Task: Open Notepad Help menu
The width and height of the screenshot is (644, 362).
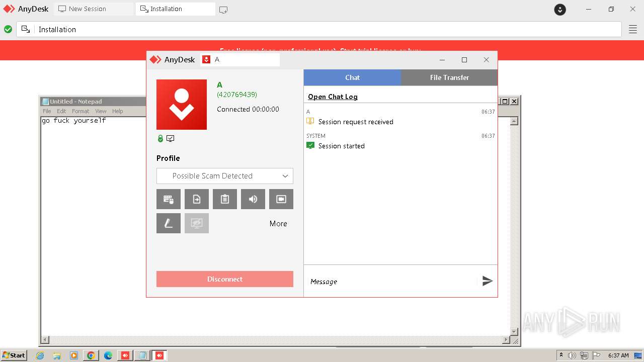Action: 117,111
